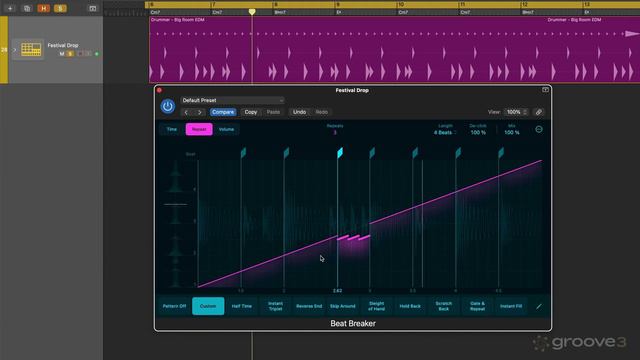Click the Festival Drop track name
This screenshot has height=360, width=640.
tap(62, 45)
